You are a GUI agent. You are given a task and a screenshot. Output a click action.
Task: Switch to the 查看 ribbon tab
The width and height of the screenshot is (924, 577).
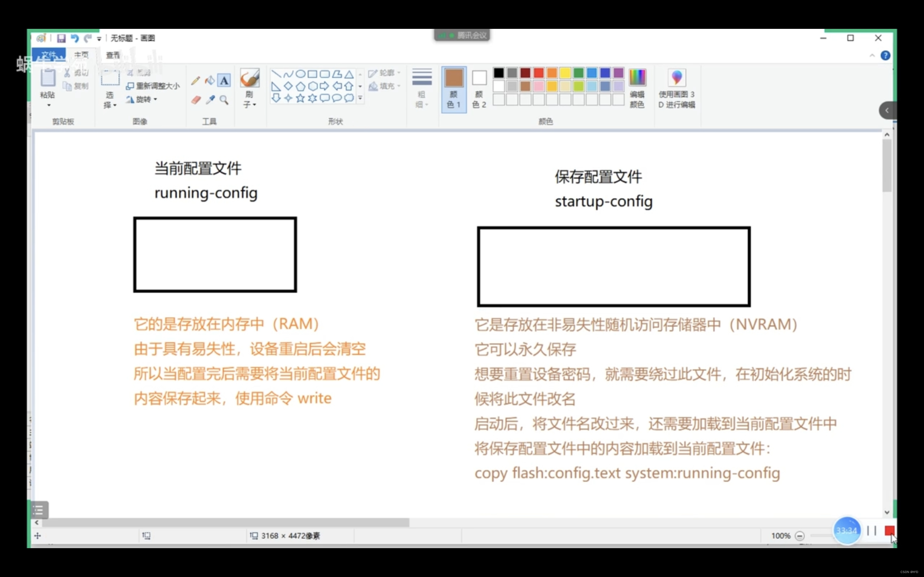112,55
